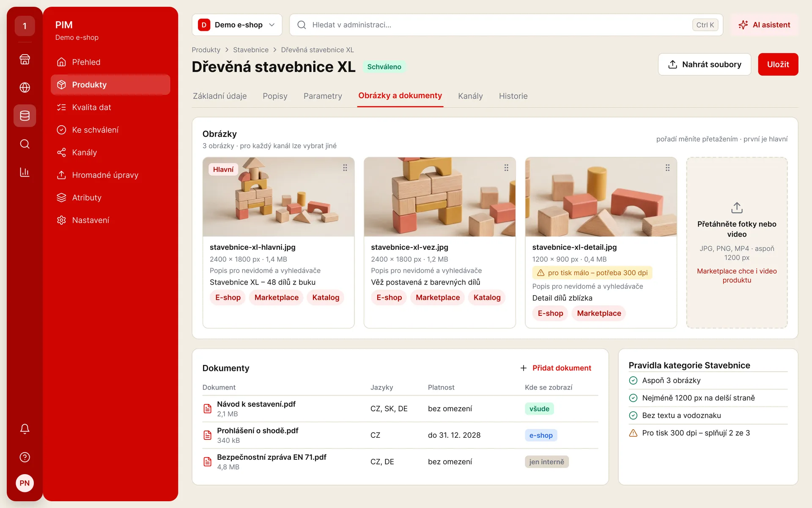Toggle Marketplace channel on stavebnice-xl-hlavni.jpg
812x508 pixels.
[277, 298]
